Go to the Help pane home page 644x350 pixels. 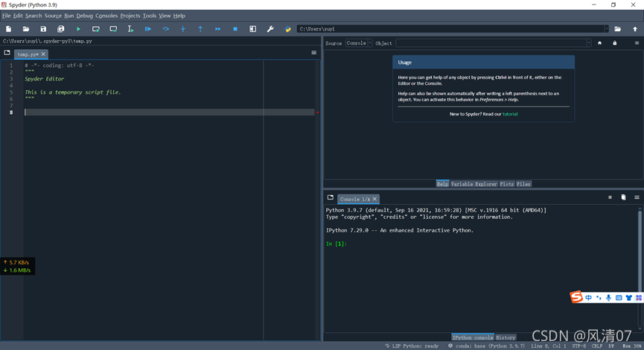click(x=599, y=43)
